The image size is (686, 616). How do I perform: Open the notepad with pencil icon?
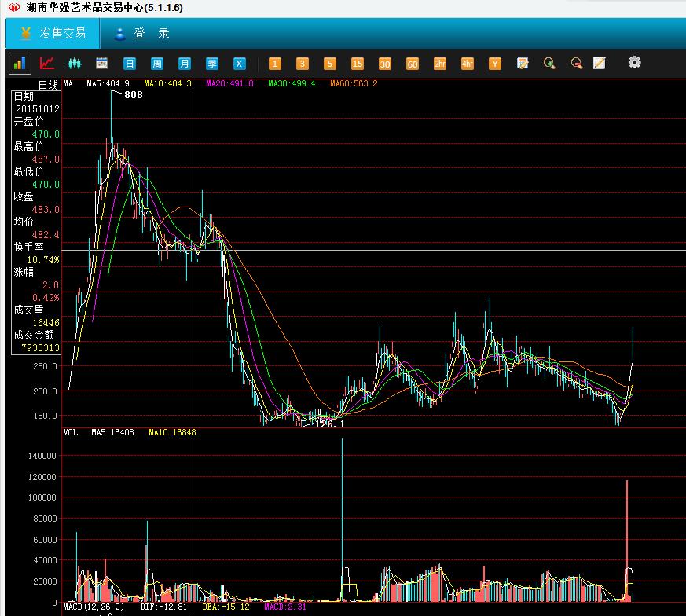600,63
